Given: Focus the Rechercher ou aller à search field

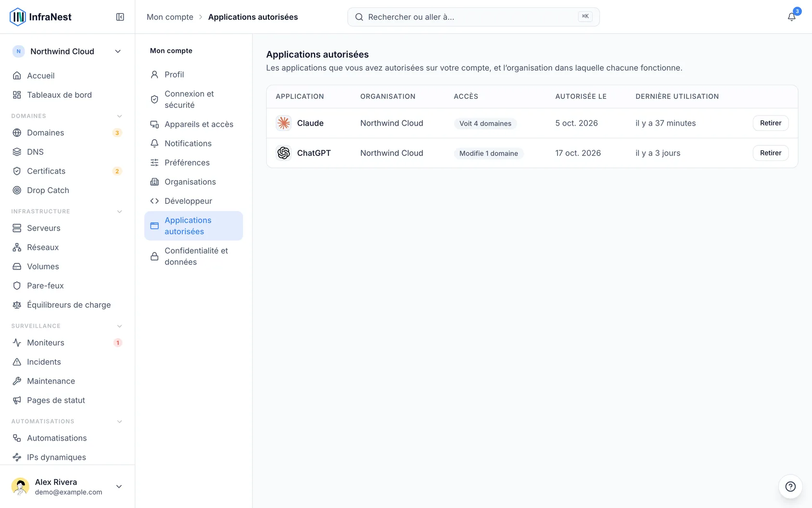Looking at the screenshot, I should coord(473,17).
